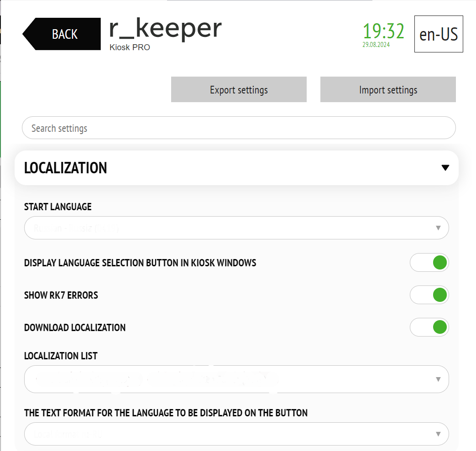This screenshot has width=476, height=451.
Task: Click the en-US language button
Action: [439, 34]
